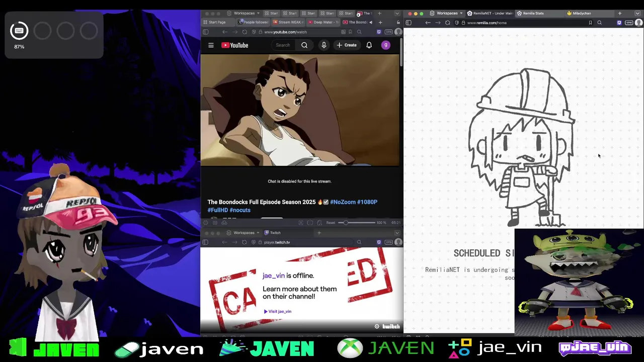Image resolution: width=644 pixels, height=362 pixels.
Task: Open YouTube account avatar menu
Action: pos(386,45)
